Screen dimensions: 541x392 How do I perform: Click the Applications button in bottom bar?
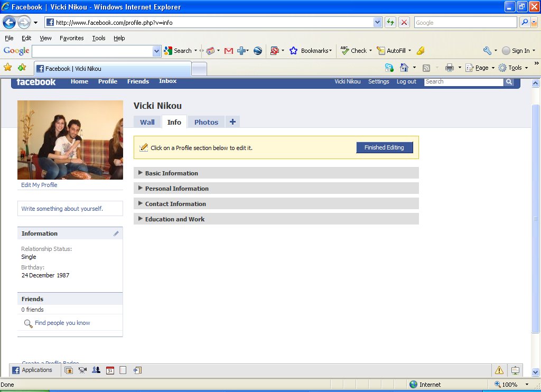32,370
